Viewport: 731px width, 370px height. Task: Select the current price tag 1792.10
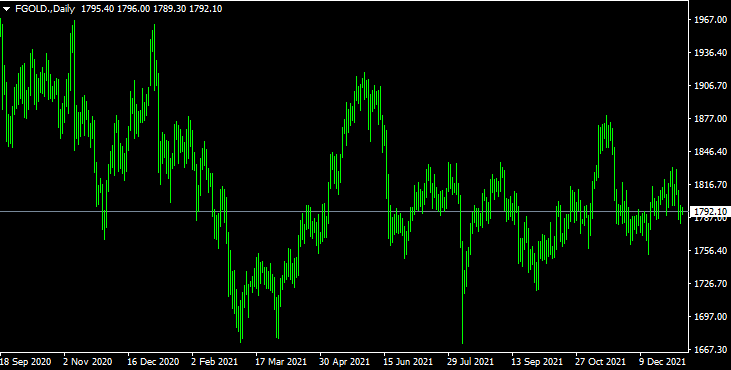(x=710, y=212)
